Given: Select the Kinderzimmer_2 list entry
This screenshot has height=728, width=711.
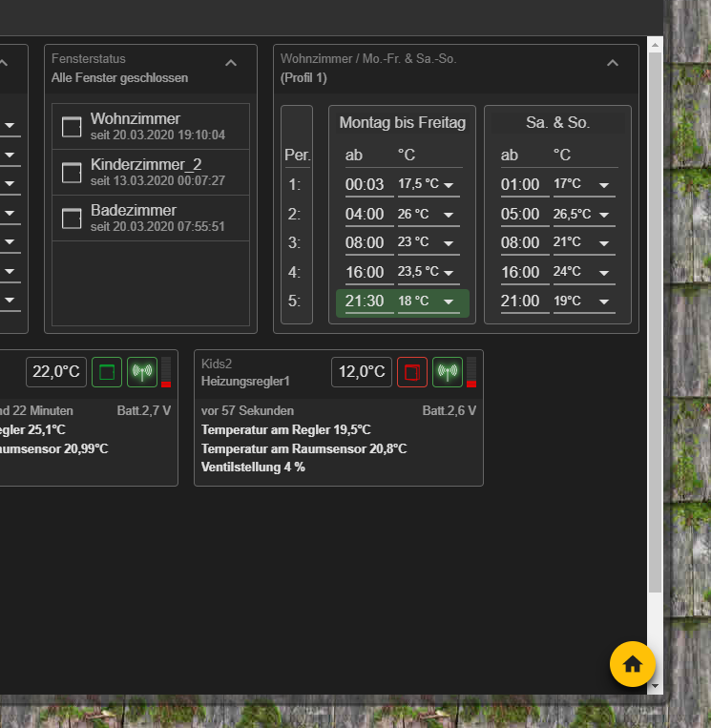Looking at the screenshot, I should pos(151,172).
